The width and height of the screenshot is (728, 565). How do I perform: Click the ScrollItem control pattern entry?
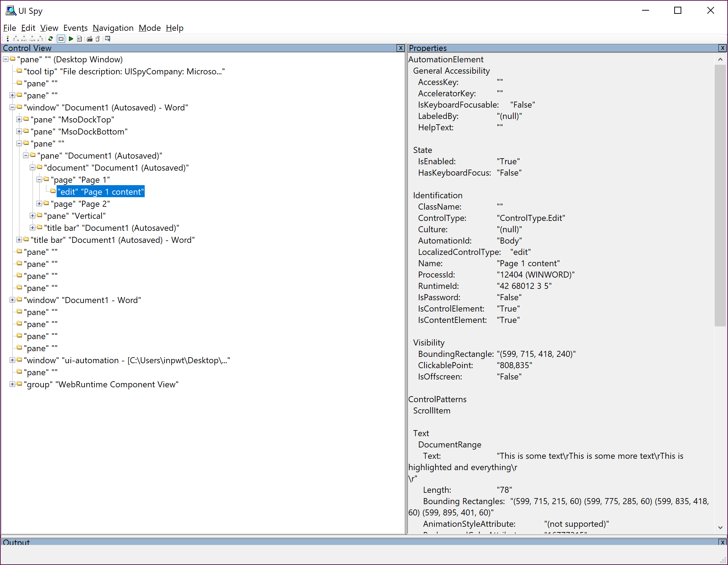(x=432, y=411)
